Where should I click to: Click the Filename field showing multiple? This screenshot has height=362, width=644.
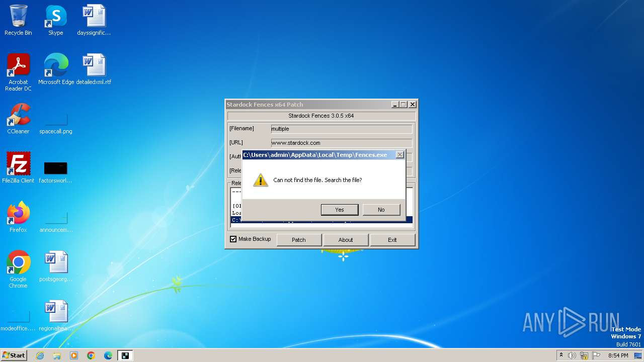tap(341, 129)
